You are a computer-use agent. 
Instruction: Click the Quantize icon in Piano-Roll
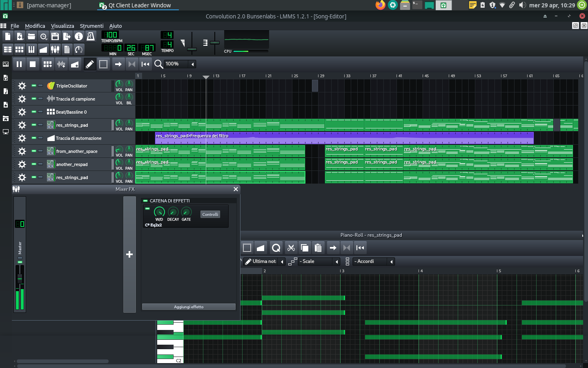[276, 248]
